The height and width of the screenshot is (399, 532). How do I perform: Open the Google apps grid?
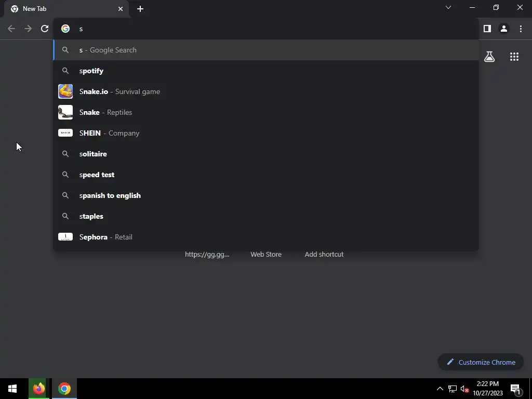coord(514,57)
